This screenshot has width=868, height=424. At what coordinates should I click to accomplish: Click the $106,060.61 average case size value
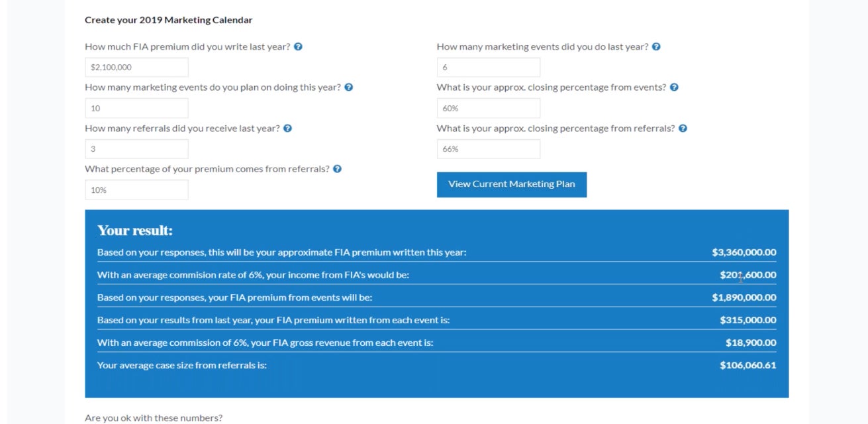point(747,365)
